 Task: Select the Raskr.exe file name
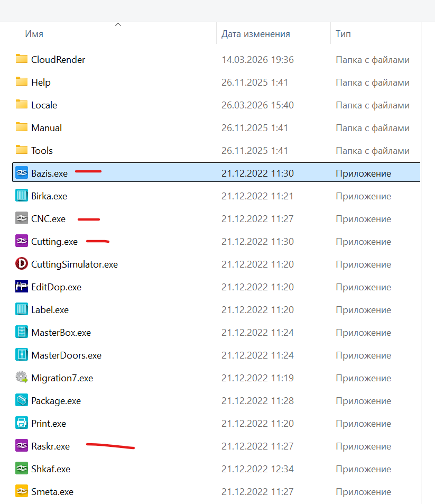point(50,446)
